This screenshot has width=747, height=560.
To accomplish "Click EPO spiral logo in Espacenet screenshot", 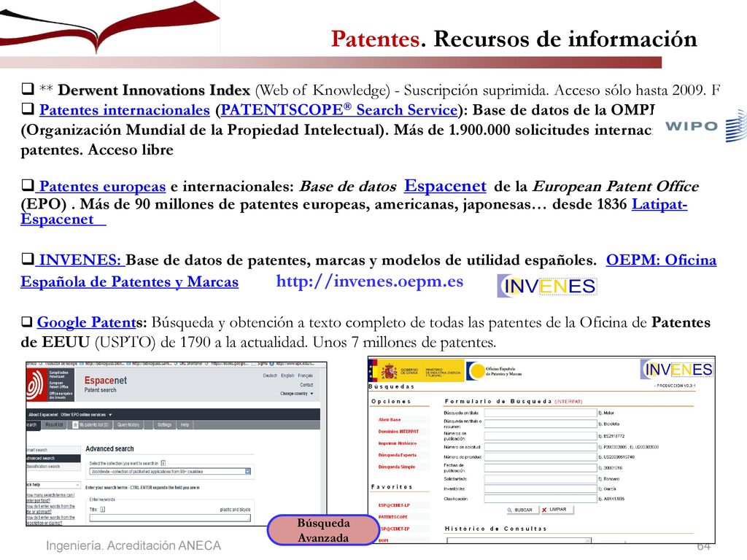I will tap(36, 385).
